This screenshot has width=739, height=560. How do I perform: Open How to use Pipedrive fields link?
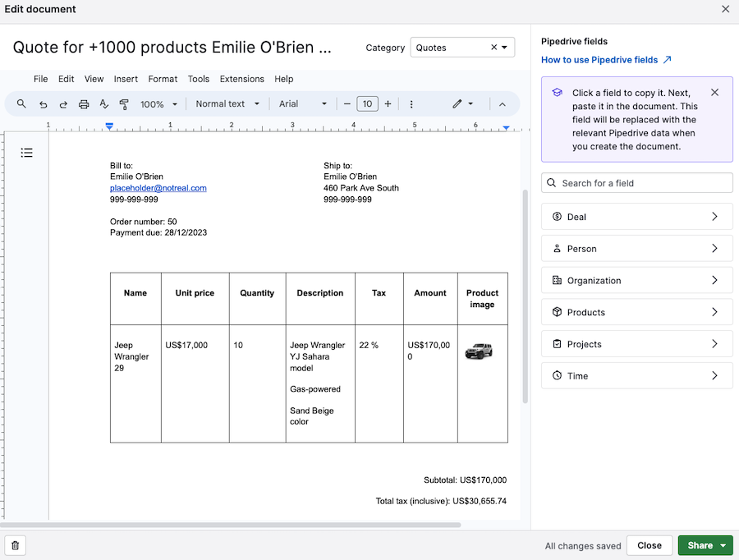point(606,60)
